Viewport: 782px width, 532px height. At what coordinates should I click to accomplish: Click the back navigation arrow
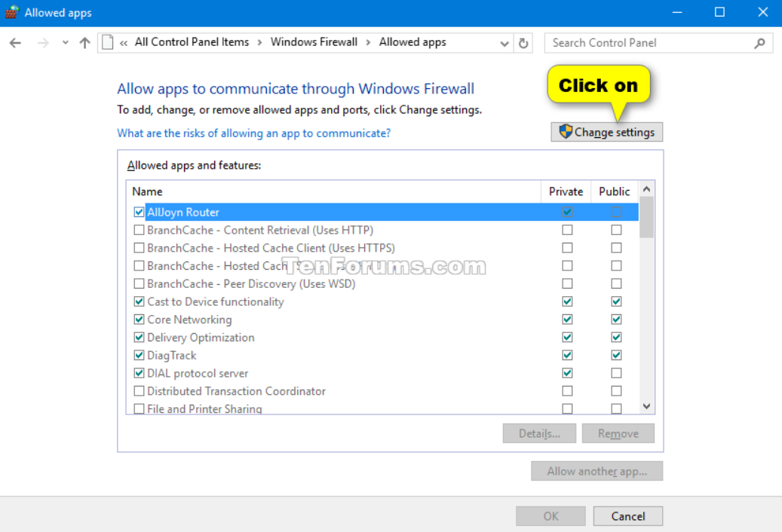point(15,42)
